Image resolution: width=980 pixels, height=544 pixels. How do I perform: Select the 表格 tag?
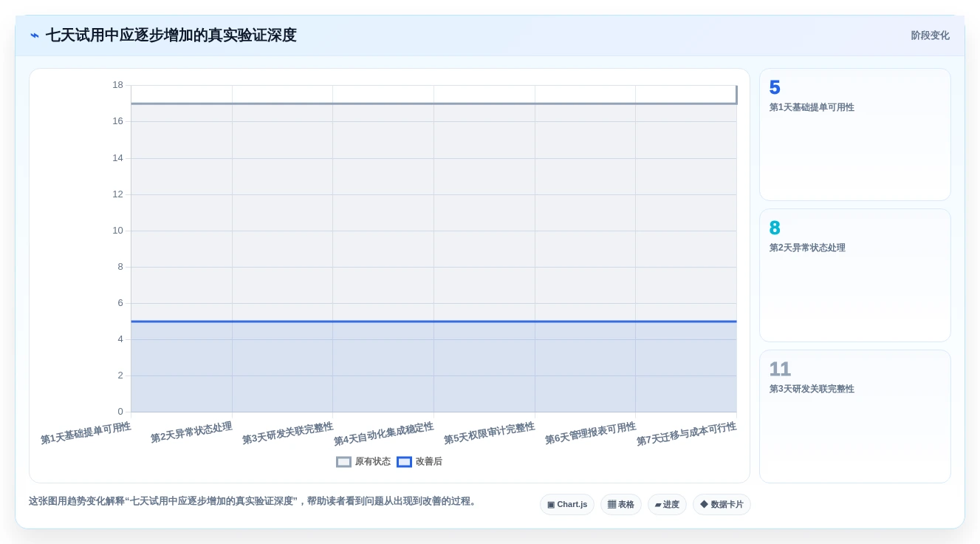click(x=621, y=505)
